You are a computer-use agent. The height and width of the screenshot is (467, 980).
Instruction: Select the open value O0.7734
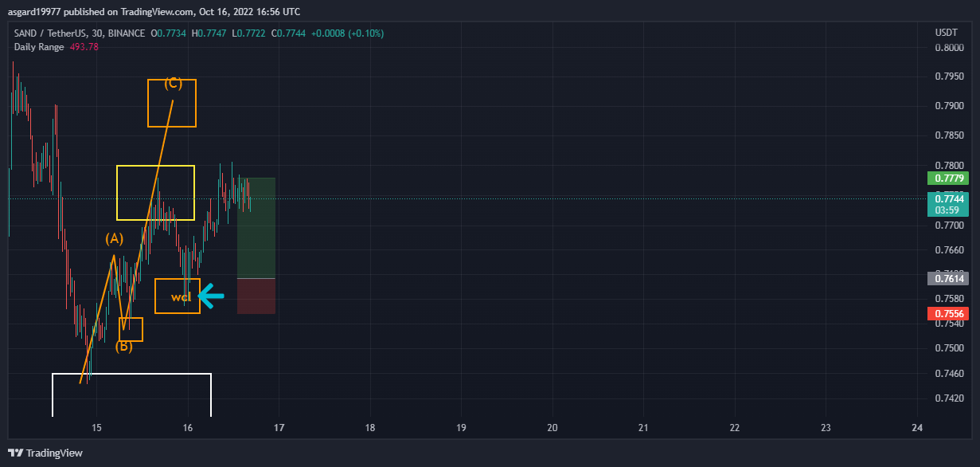click(x=170, y=33)
